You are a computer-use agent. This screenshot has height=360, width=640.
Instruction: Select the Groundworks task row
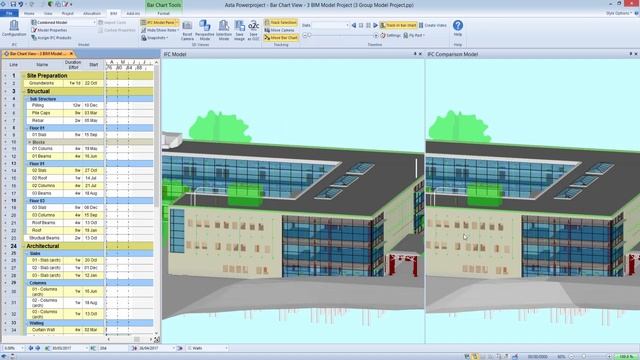[64, 83]
